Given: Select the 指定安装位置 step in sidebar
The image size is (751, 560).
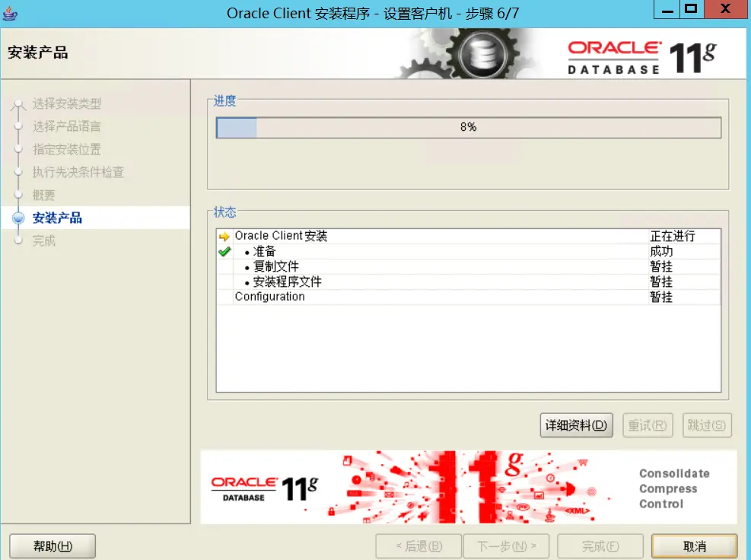Looking at the screenshot, I should (x=67, y=149).
